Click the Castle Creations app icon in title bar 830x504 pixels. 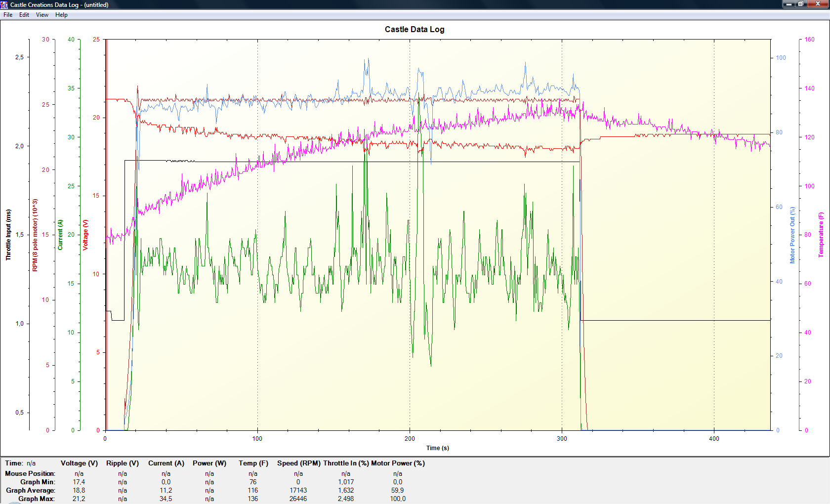click(x=4, y=4)
